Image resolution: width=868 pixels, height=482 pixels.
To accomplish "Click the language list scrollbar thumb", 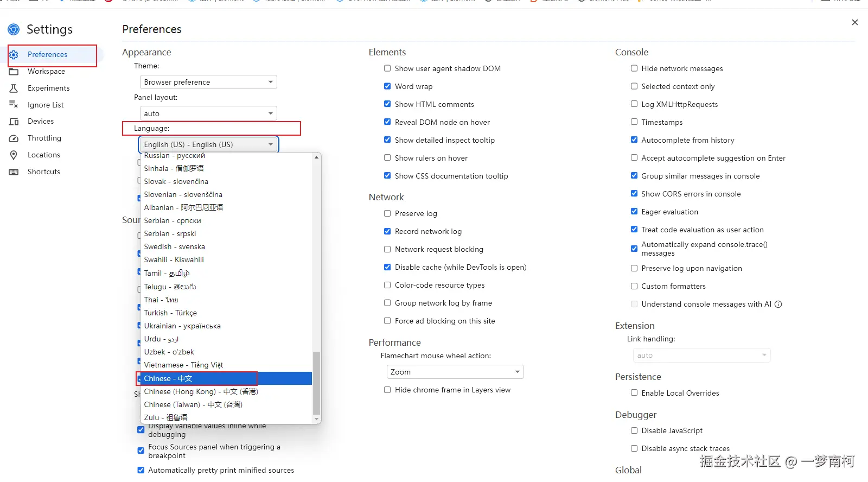I will click(316, 383).
